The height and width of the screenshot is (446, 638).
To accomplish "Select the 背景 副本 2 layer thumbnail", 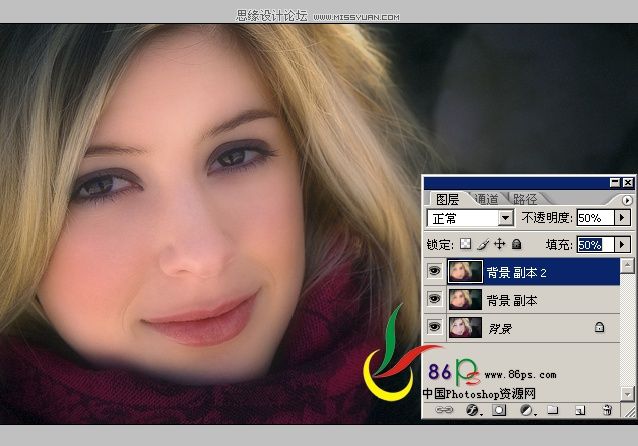I will [465, 271].
